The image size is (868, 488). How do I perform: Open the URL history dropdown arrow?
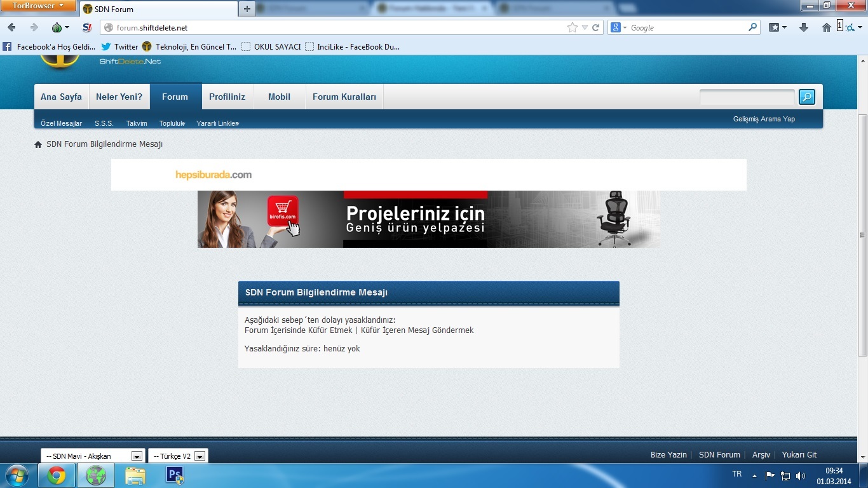click(x=585, y=28)
